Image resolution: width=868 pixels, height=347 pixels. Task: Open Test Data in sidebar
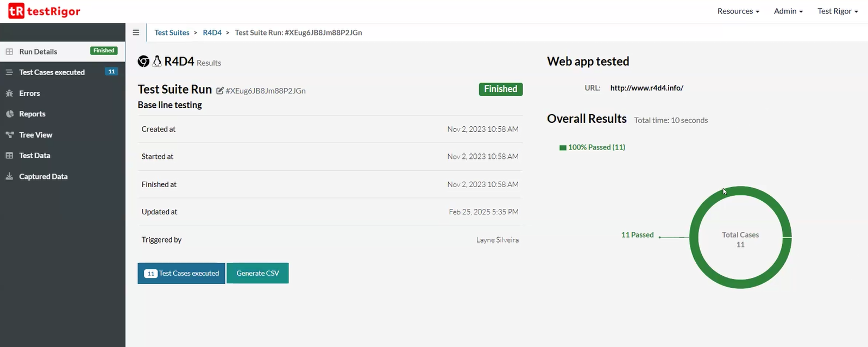tap(62, 156)
